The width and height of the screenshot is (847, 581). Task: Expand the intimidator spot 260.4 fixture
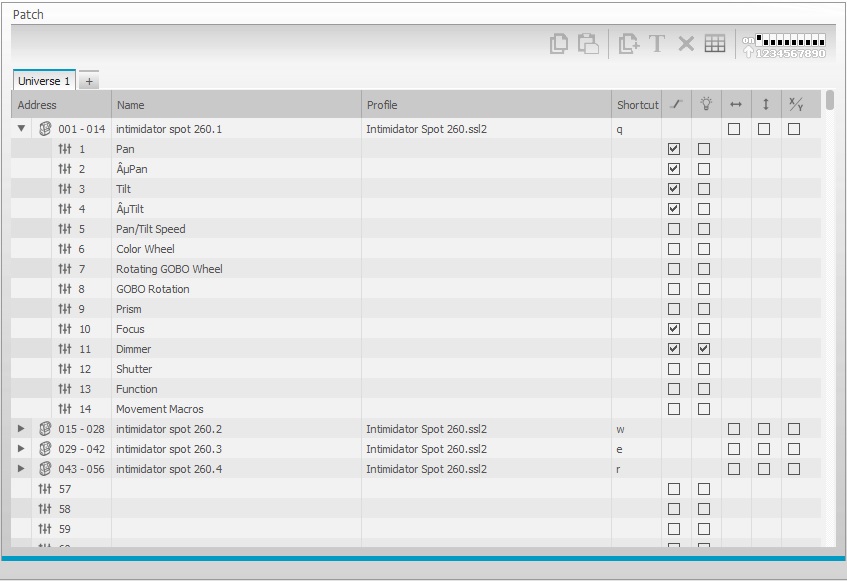tap(21, 469)
